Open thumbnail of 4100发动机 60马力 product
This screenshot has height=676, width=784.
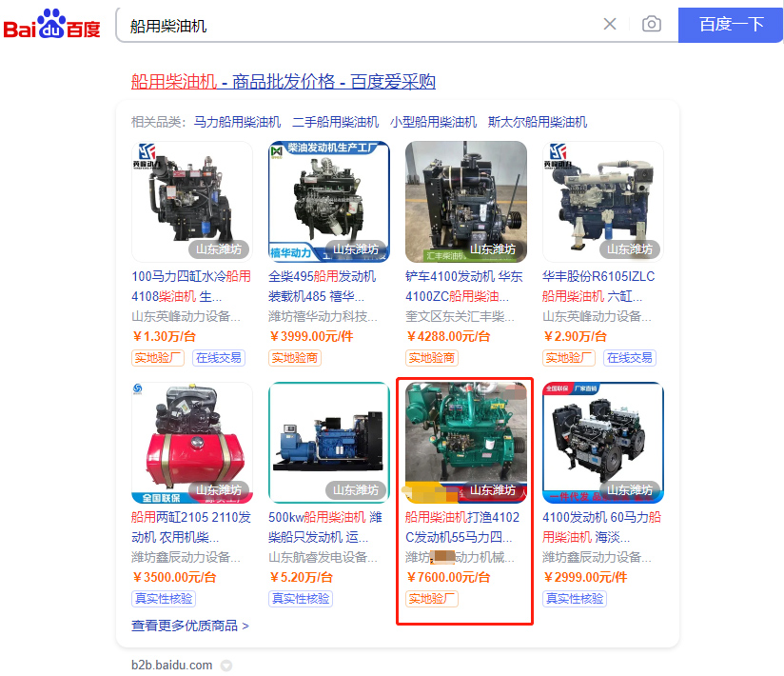click(x=603, y=443)
